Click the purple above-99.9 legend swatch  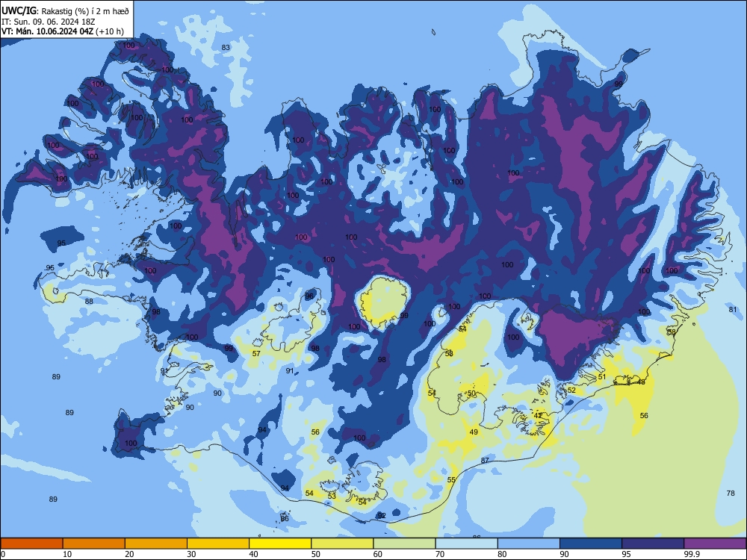715,544
